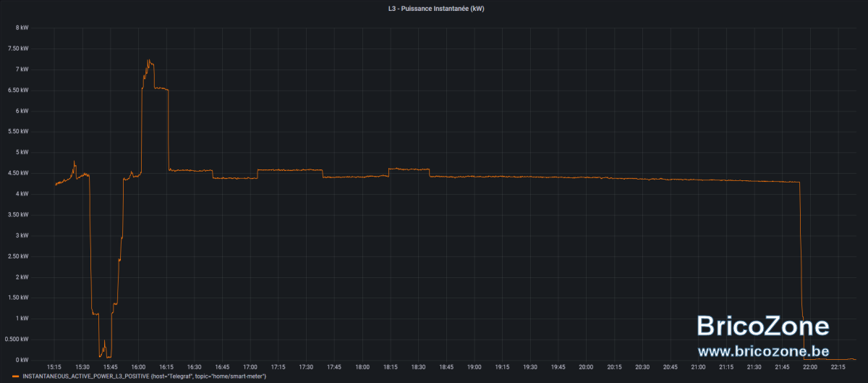Click the 1.50 kW y-axis label
This screenshot has height=383, width=868.
point(18,298)
